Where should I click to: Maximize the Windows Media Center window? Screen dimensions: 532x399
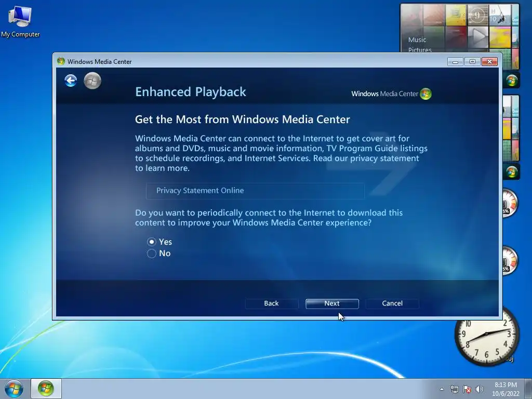[472, 61]
